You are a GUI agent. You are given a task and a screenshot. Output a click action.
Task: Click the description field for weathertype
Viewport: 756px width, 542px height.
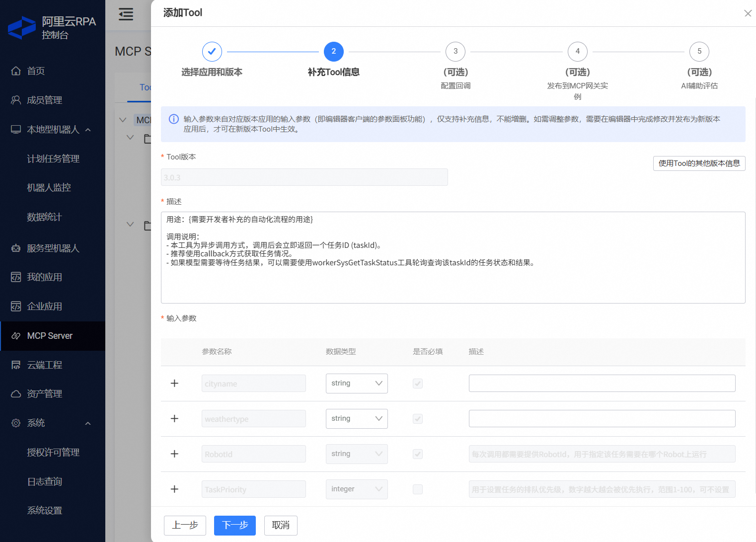pos(602,419)
